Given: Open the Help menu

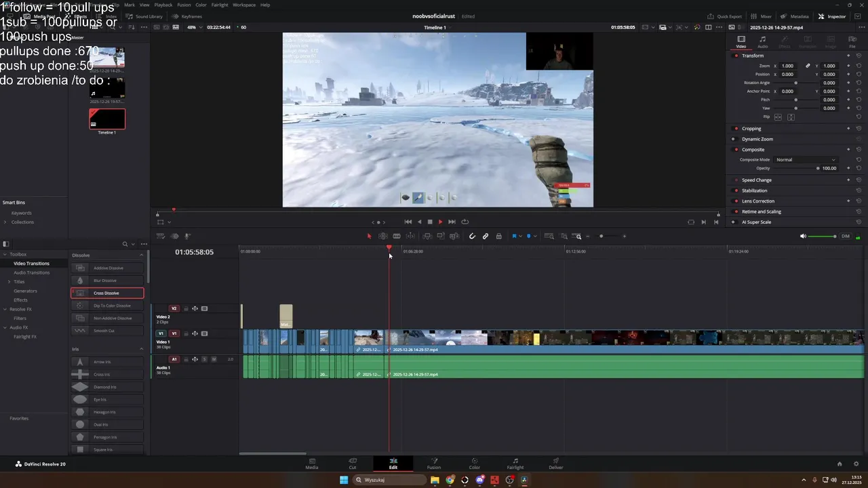Looking at the screenshot, I should 265,5.
